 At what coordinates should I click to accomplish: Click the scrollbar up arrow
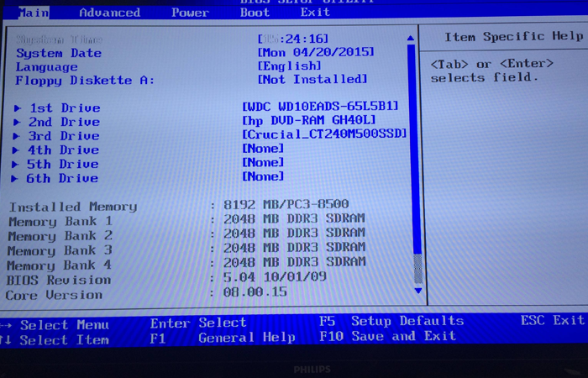point(410,38)
